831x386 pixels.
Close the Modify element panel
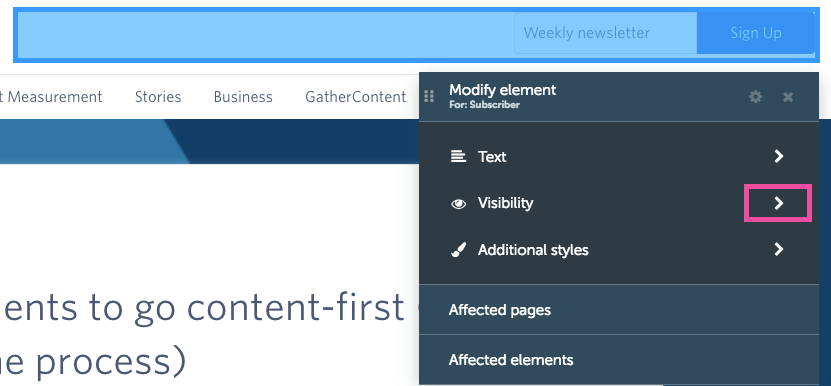[x=788, y=96]
